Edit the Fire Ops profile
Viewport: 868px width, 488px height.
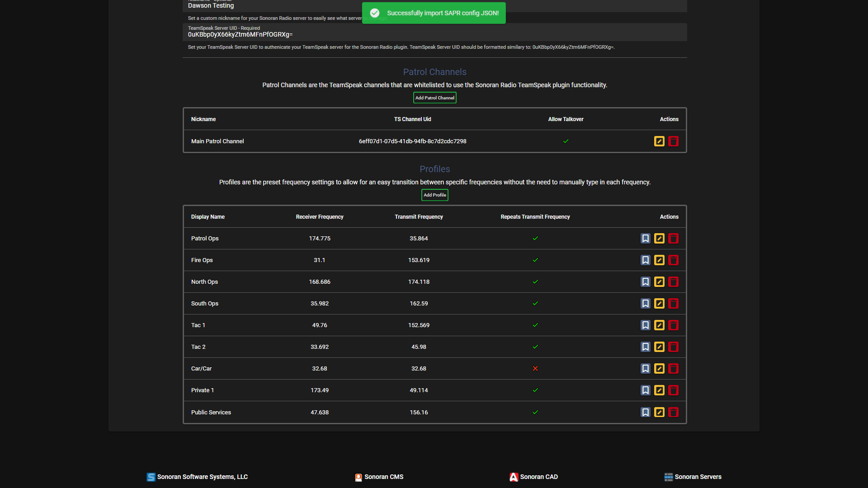[659, 260]
